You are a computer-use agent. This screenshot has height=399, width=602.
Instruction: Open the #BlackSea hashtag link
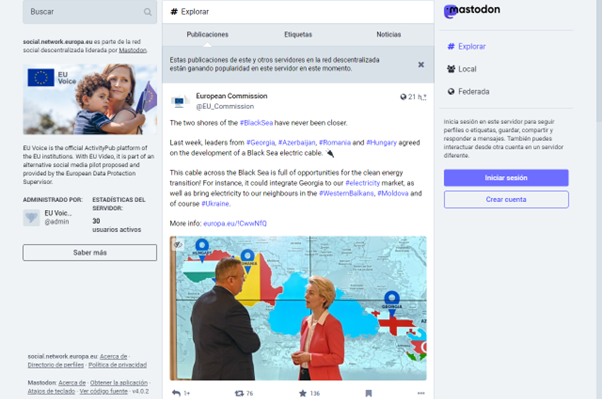[256, 123]
